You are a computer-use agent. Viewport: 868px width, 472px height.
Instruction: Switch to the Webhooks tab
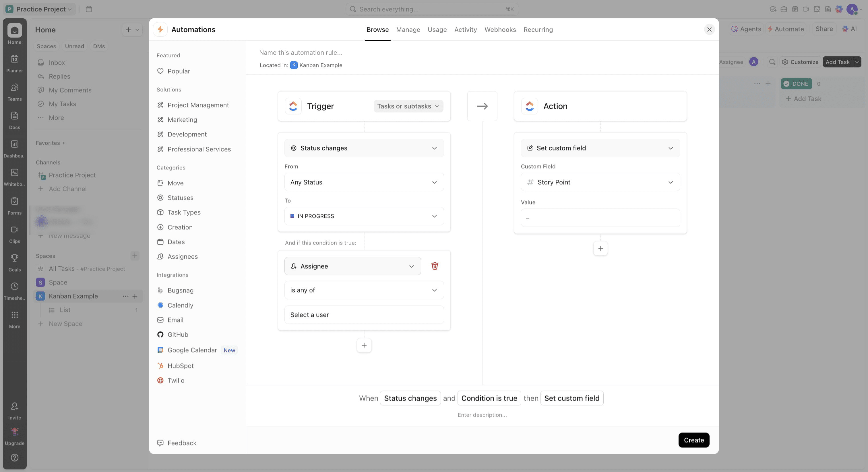500,30
